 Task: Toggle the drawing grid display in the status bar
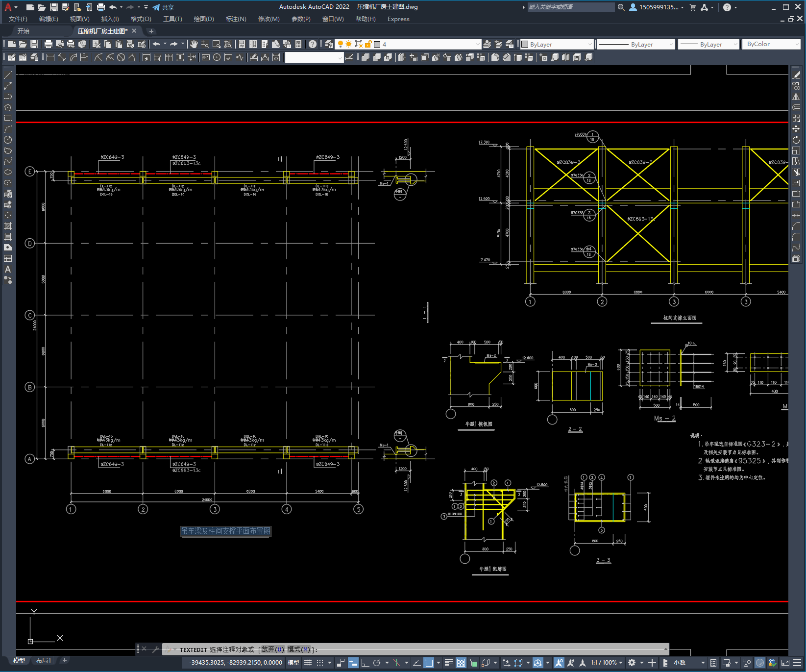(308, 663)
